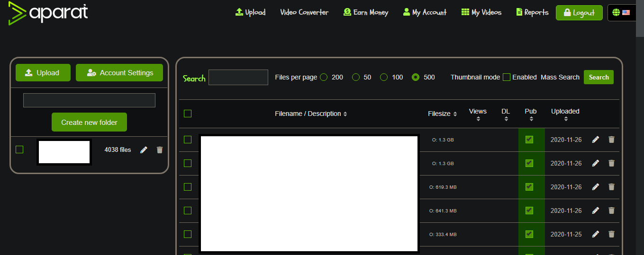
Task: Delete the folder with 4038 files
Action: pyautogui.click(x=160, y=149)
